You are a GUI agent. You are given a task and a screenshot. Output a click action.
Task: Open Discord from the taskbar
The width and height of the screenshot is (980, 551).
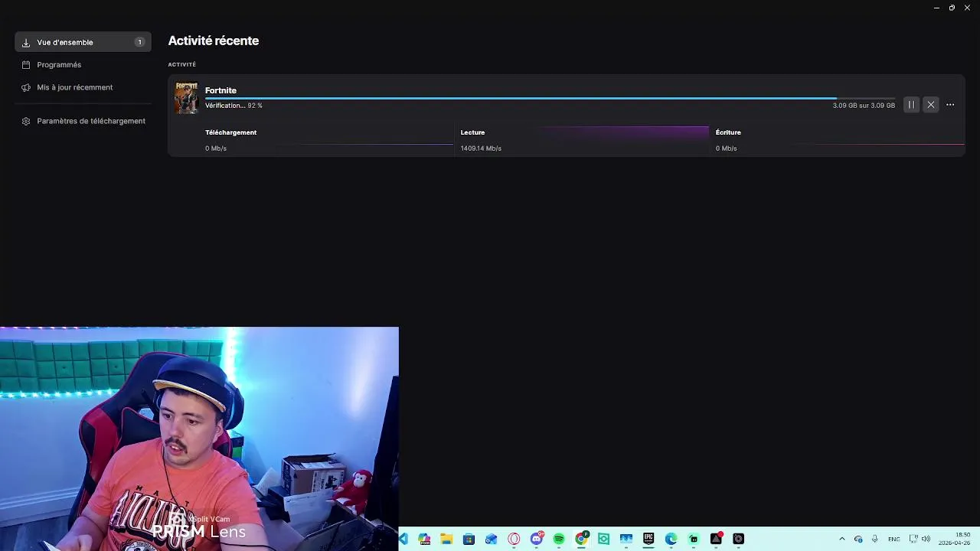(537, 539)
